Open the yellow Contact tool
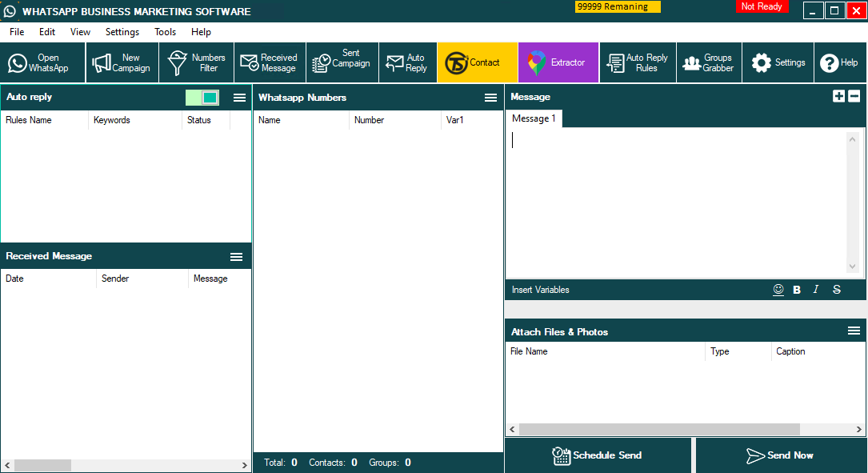Viewport: 868px width, 473px height. click(x=477, y=62)
